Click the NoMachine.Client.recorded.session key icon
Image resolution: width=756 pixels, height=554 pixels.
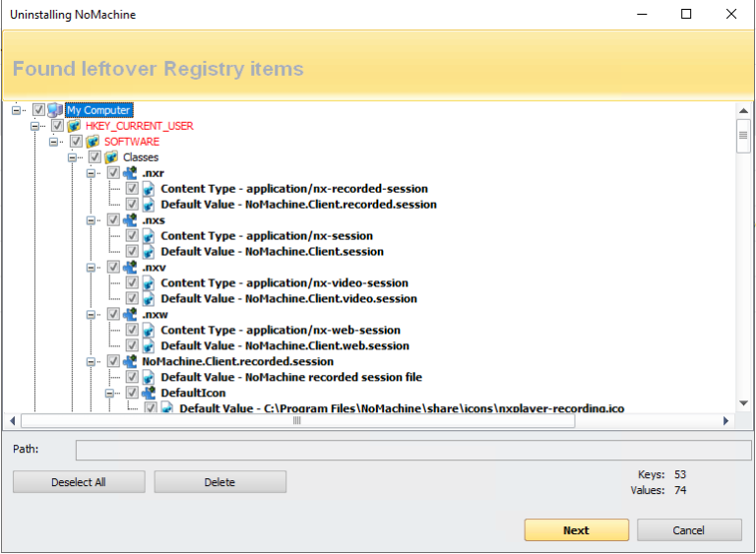click(130, 361)
